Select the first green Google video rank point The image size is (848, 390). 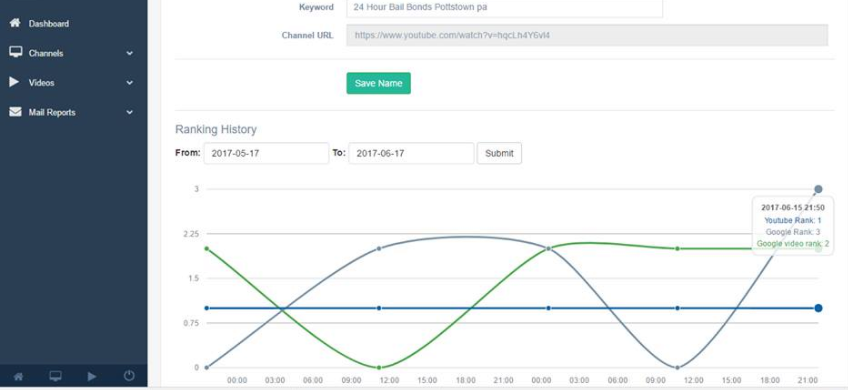pyautogui.click(x=206, y=248)
